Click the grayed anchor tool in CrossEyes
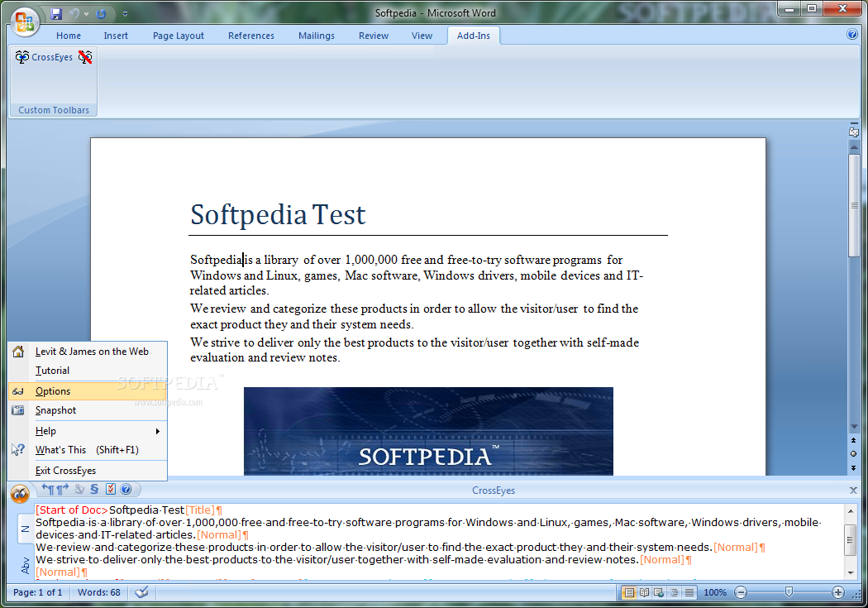 pos(79,489)
